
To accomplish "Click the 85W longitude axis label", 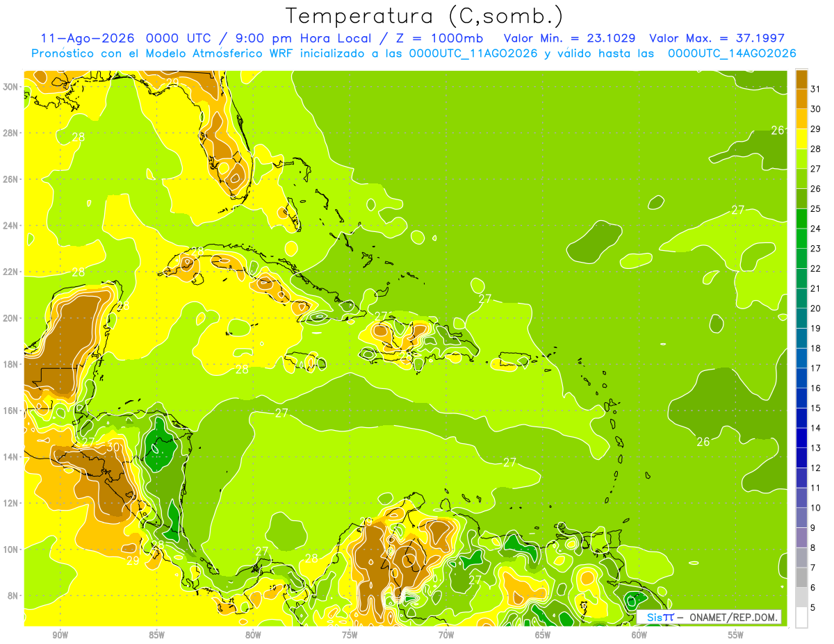I will (x=156, y=635).
